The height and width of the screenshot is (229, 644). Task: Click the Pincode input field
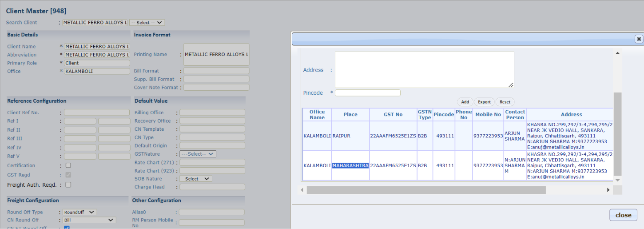tap(367, 93)
